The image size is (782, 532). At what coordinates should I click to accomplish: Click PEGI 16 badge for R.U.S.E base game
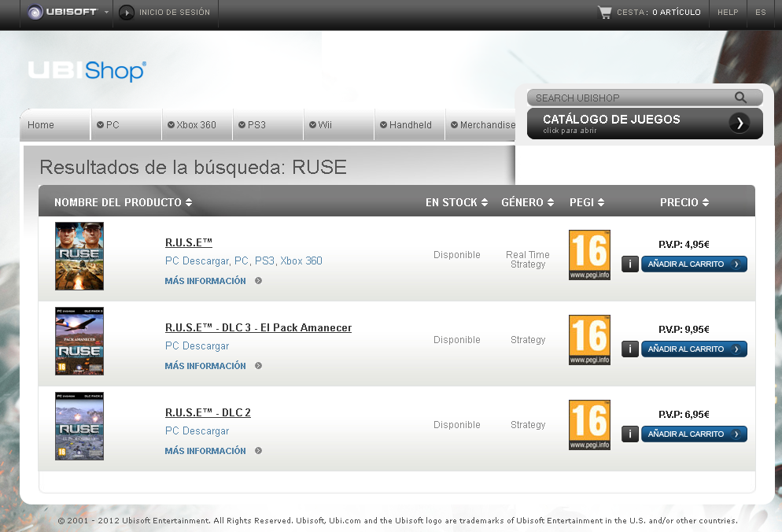(x=589, y=255)
